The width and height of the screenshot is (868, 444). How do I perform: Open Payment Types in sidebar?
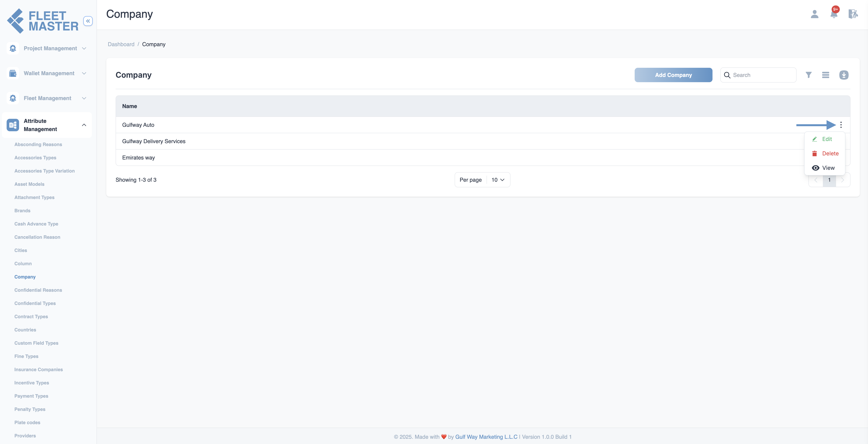coord(31,396)
